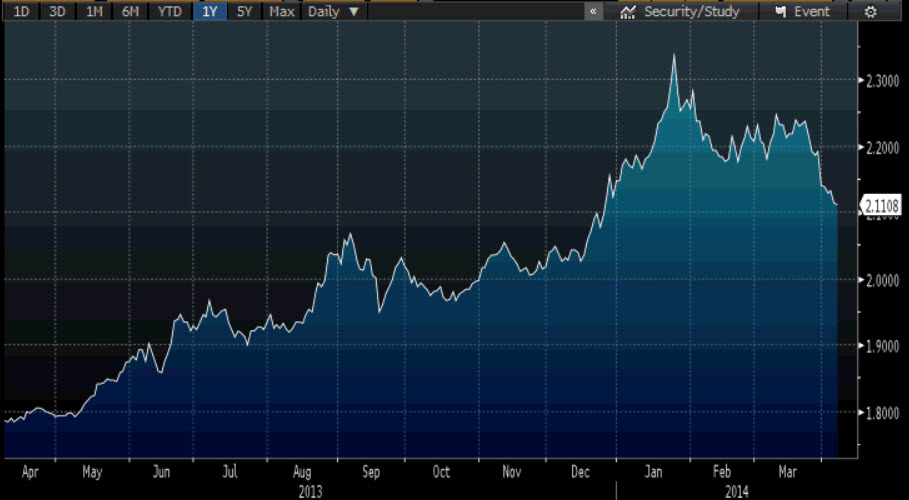This screenshot has height=500, width=909.
Task: Click the May x-axis label
Action: pos(92,472)
